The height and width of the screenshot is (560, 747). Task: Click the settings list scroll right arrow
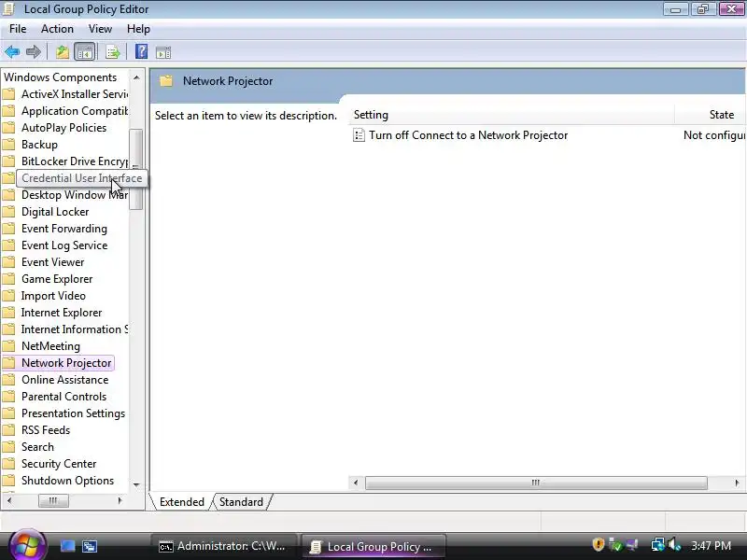(x=737, y=483)
